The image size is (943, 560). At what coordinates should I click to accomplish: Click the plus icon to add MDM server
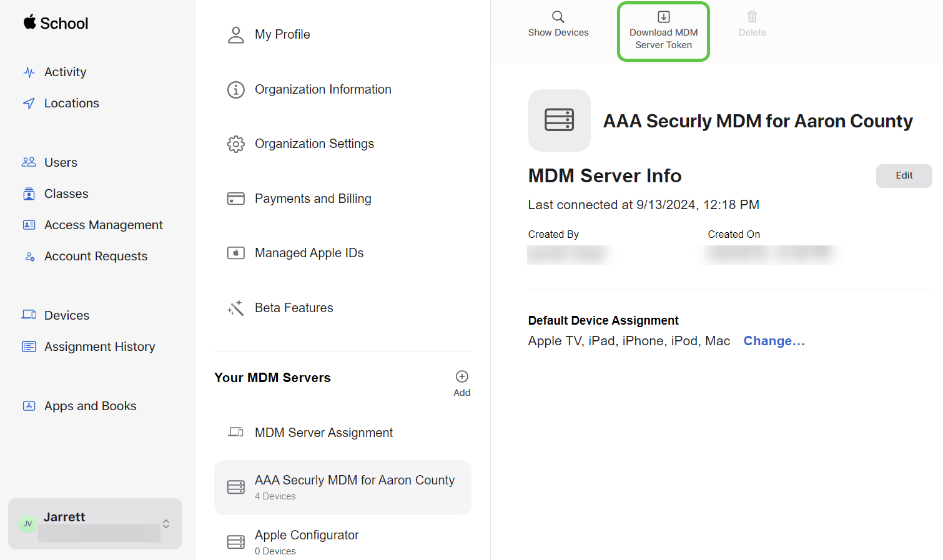[462, 376]
